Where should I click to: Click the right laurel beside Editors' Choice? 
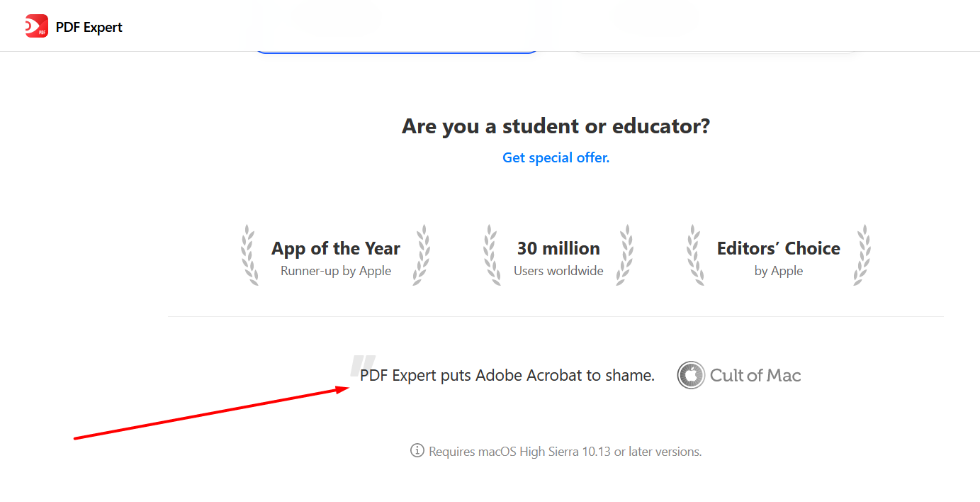click(x=862, y=255)
